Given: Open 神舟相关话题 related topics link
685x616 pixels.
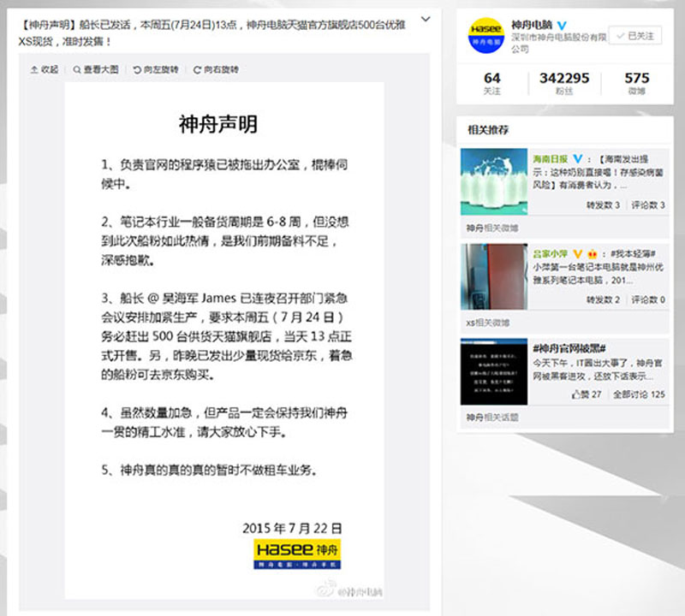Looking at the screenshot, I should pos(491,418).
